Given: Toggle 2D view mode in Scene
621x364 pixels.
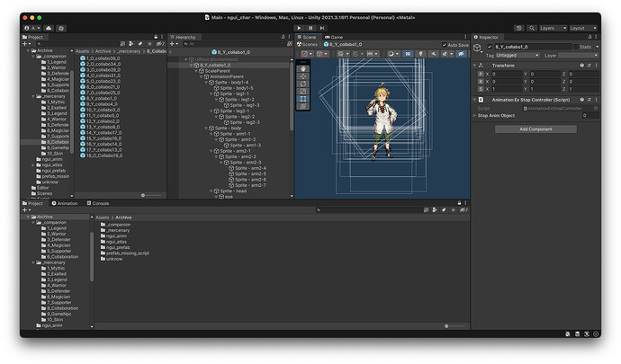Looking at the screenshot, I should tap(408, 54).
